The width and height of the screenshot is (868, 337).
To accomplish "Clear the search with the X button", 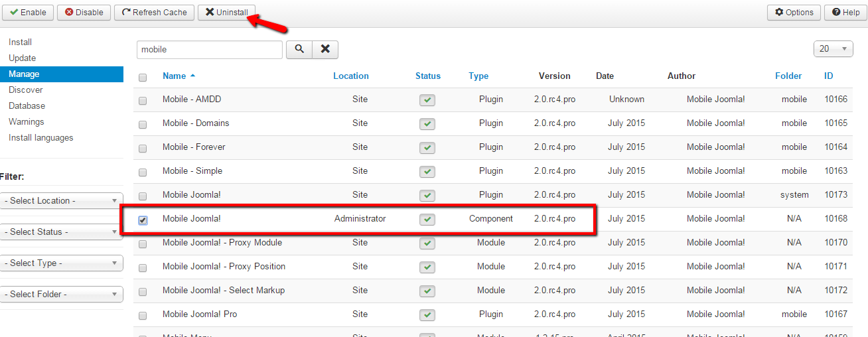I will 325,49.
